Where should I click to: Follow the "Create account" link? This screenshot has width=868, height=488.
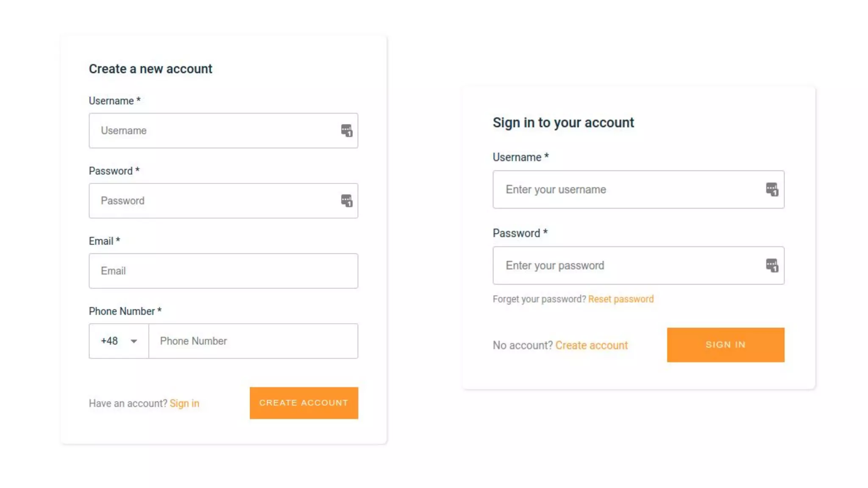591,345
